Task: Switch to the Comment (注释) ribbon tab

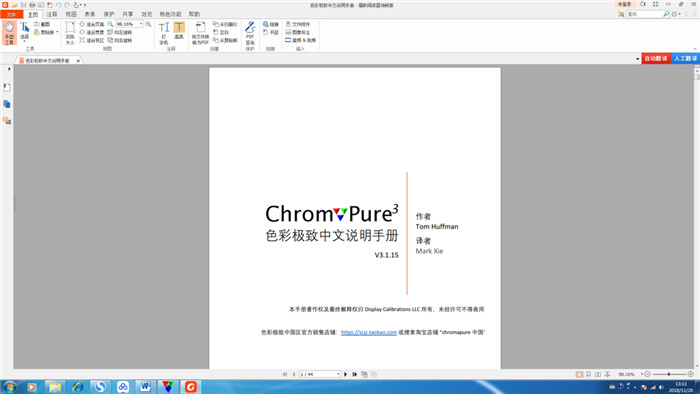Action: pyautogui.click(x=52, y=14)
